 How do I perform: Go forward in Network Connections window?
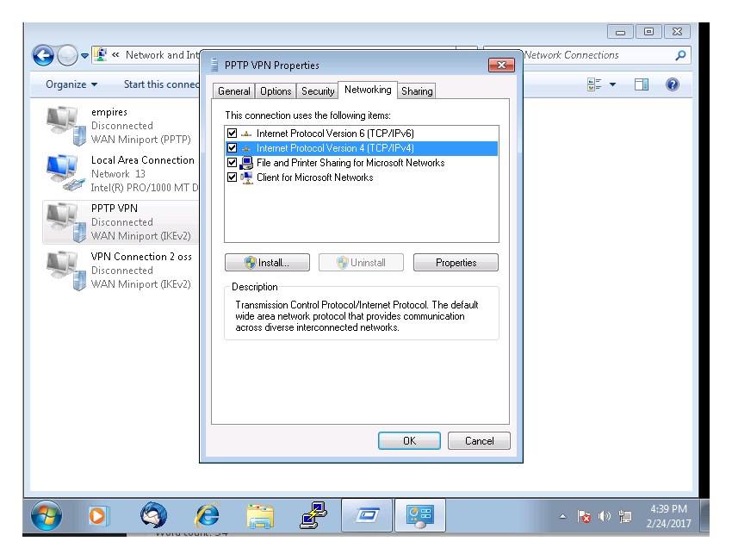point(67,56)
